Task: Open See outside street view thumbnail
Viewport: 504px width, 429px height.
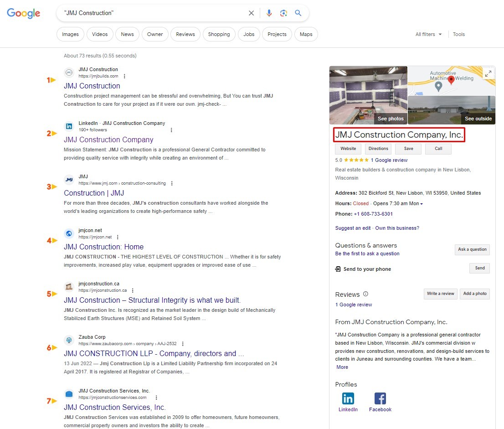Action: click(452, 110)
